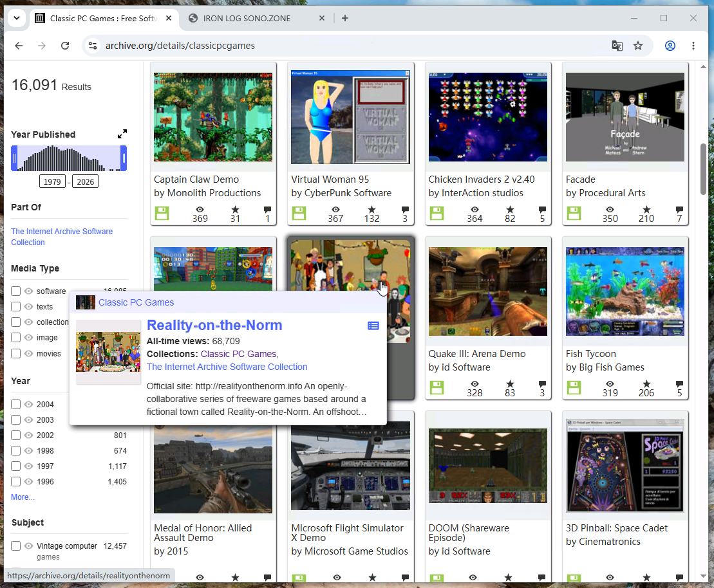Click the 1979 start year field
The height and width of the screenshot is (588, 714).
pos(52,181)
